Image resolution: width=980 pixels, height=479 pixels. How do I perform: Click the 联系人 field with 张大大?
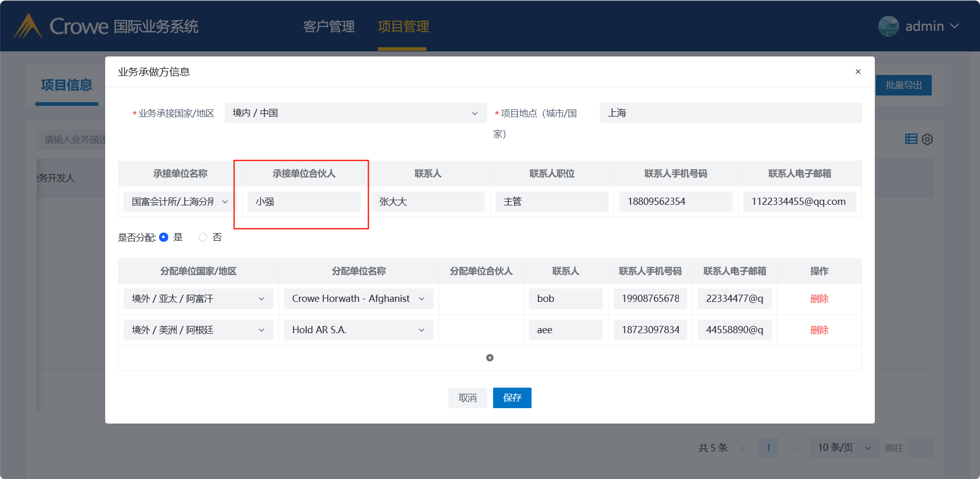(x=428, y=202)
